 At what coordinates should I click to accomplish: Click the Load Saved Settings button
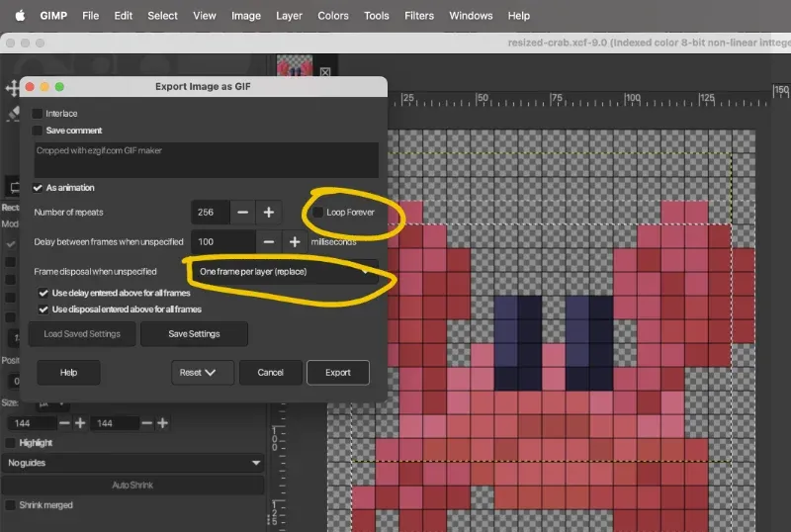[x=82, y=333]
